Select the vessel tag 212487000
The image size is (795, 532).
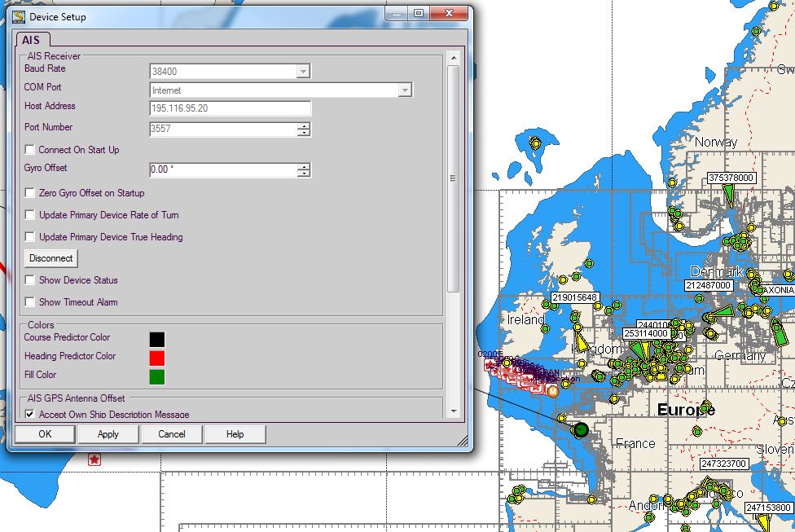point(708,286)
